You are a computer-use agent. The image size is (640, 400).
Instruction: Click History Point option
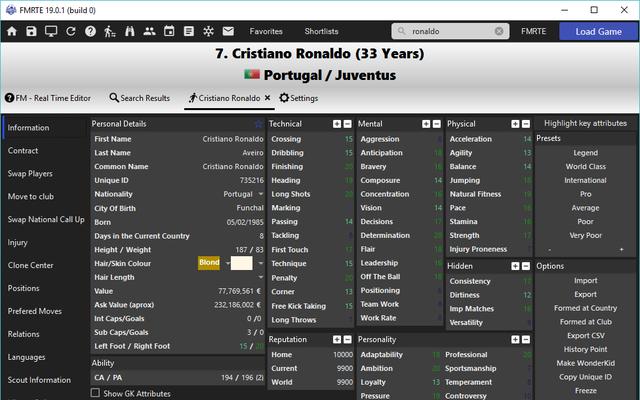click(585, 349)
